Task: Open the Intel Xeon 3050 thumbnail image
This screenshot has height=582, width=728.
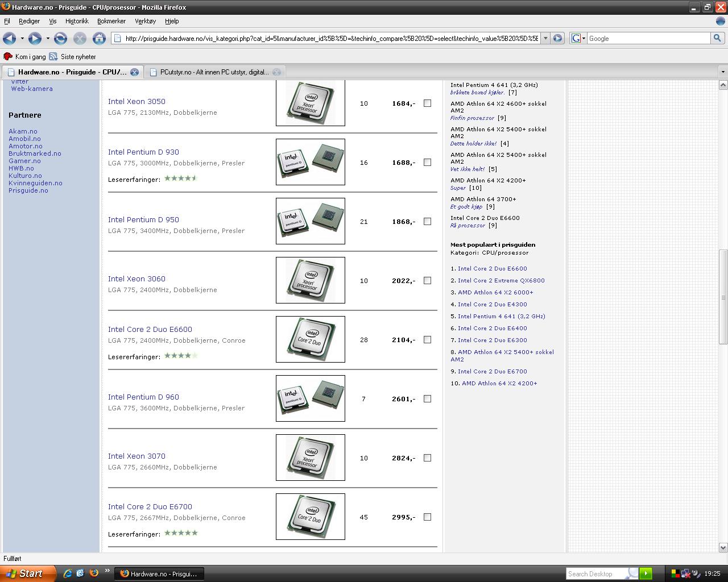Action: click(x=310, y=103)
